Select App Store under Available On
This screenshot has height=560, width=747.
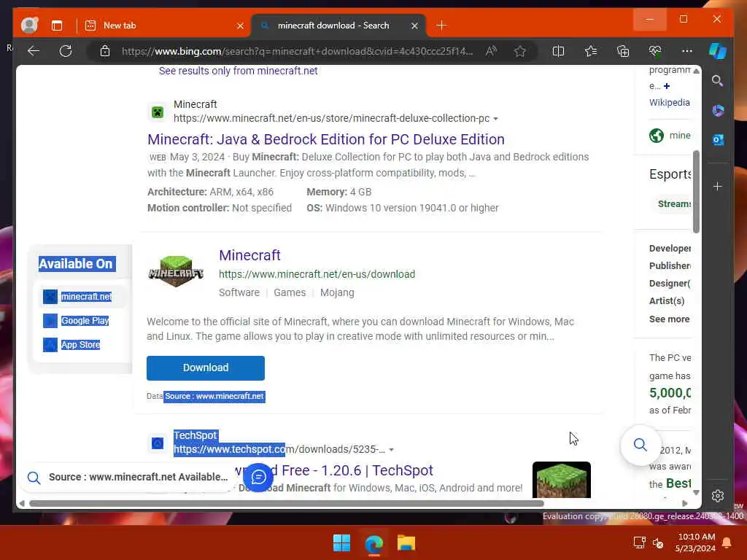(x=80, y=344)
